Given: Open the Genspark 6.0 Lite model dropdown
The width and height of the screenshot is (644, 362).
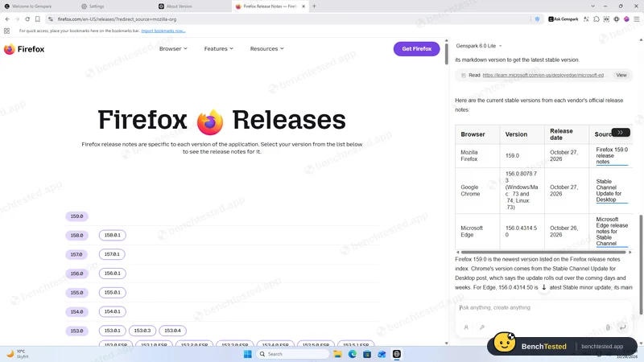Looking at the screenshot, I should [x=479, y=46].
